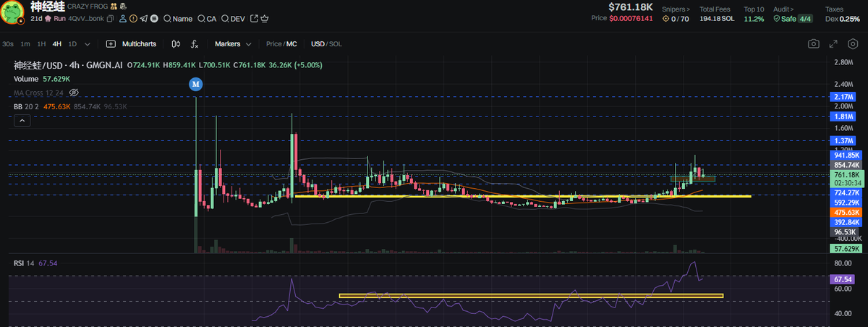
Task: Select the 4H timeframe
Action: [57, 44]
